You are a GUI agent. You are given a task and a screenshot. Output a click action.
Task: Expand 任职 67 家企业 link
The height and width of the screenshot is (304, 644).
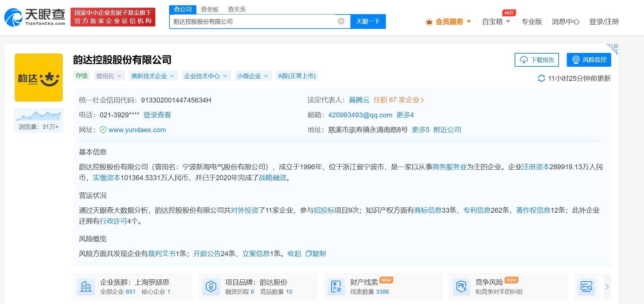click(399, 100)
